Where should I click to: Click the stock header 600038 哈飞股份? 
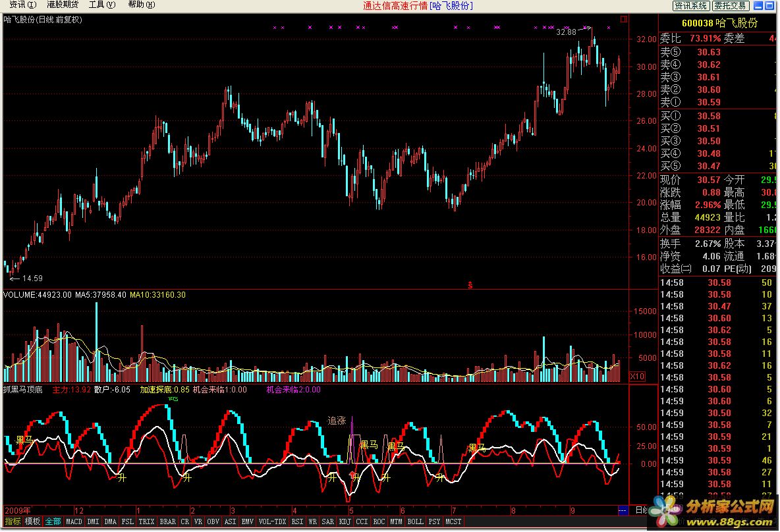click(719, 23)
